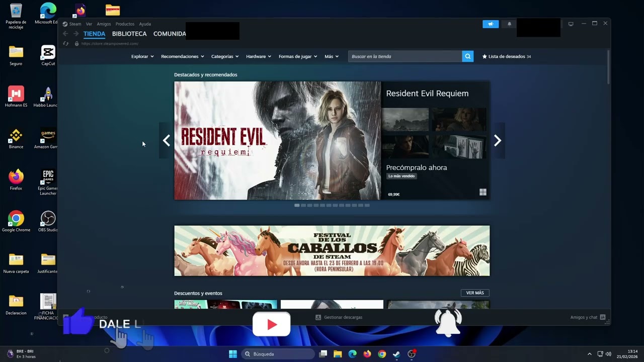Click the Descuentos y eventos heading
The height and width of the screenshot is (362, 644).
coord(198,293)
